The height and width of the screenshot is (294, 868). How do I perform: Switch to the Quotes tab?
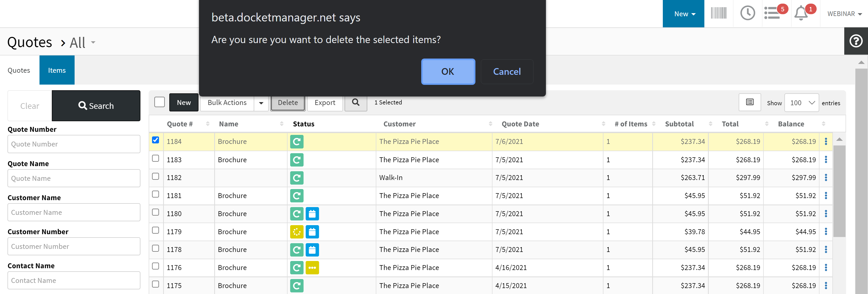[x=19, y=70]
